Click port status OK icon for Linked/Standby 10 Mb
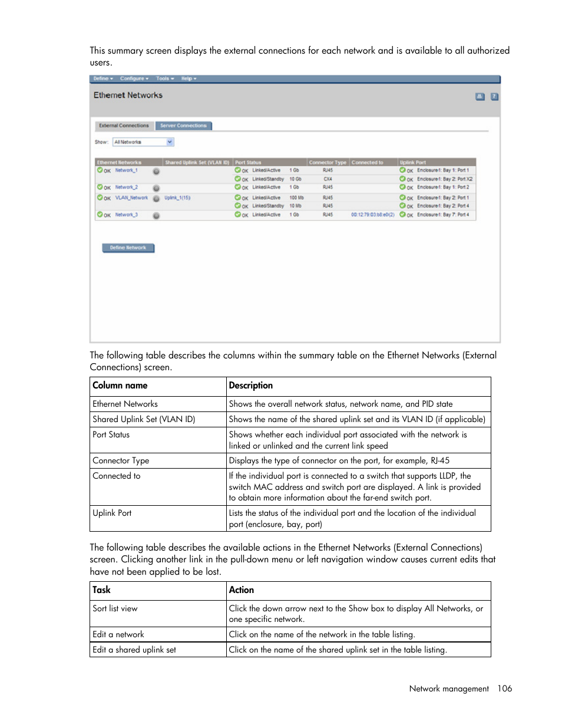Screen dimensions: 562x728 (x=237, y=206)
